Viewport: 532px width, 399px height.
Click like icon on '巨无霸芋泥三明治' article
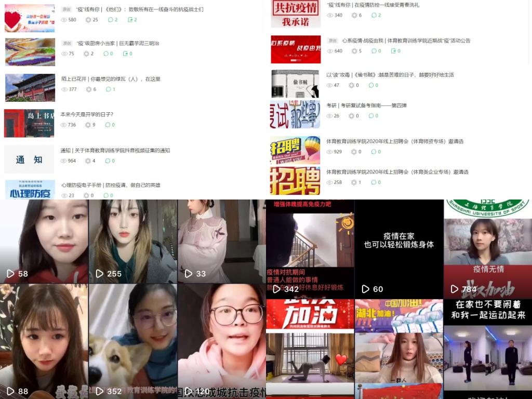pos(87,54)
